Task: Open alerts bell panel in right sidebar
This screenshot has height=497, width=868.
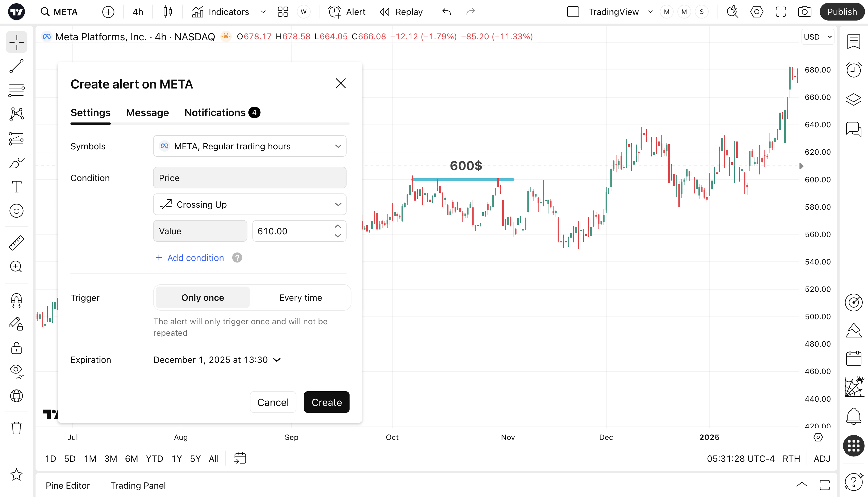Action: 853,416
